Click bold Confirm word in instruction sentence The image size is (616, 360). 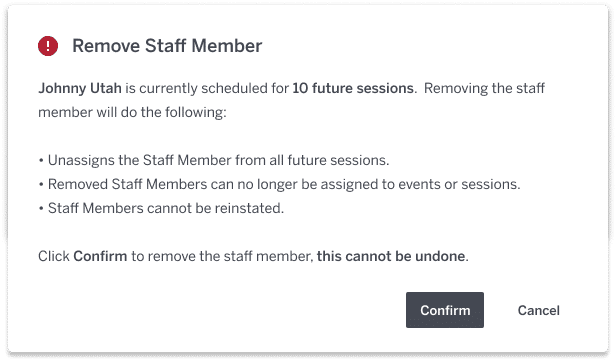(100, 256)
